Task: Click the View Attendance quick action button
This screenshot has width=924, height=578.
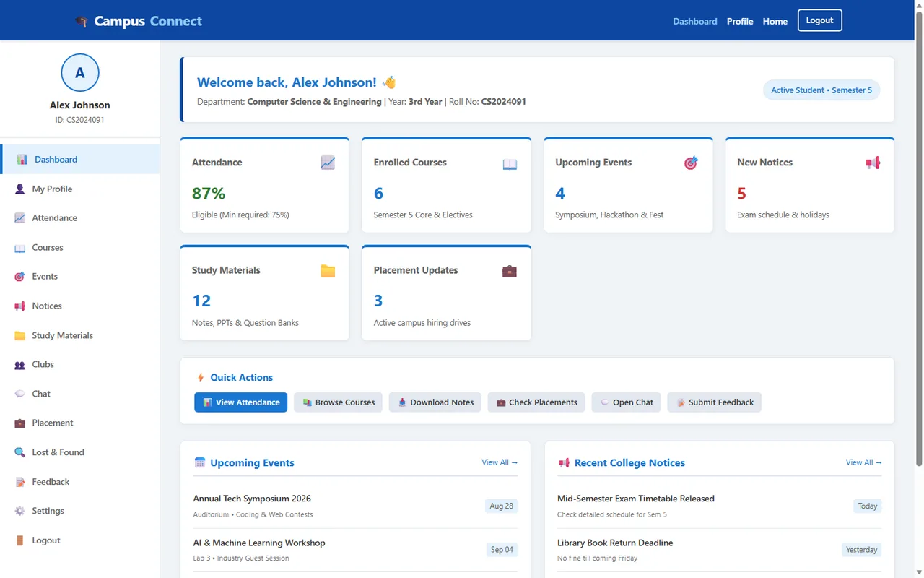Action: point(240,402)
